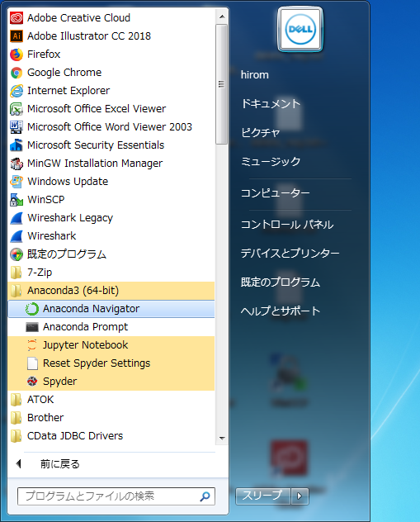Viewport: 420px width, 522px height.
Task: Click the MinGW Installation Manager text
Action: (x=95, y=164)
